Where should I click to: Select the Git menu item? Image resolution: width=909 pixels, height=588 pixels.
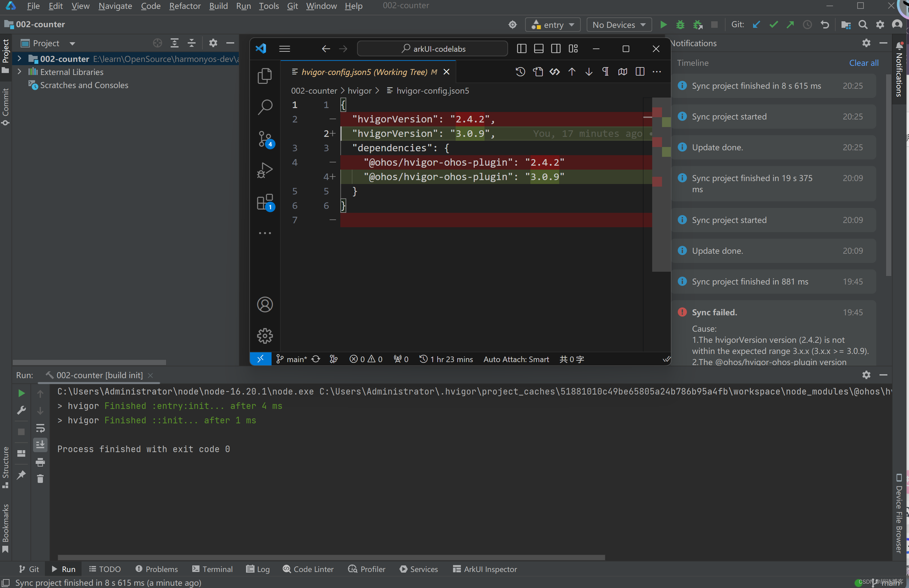click(292, 6)
